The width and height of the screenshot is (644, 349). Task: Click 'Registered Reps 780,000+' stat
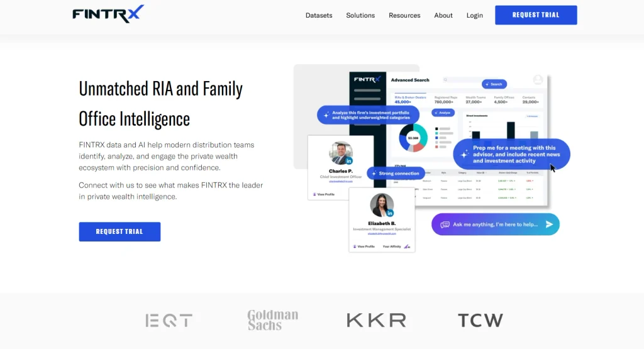(x=445, y=99)
